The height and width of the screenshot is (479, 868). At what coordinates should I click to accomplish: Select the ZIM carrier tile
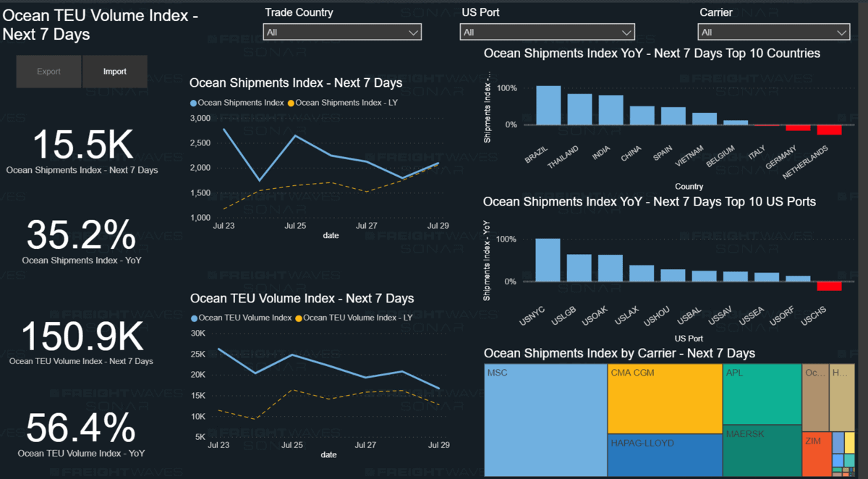(816, 454)
